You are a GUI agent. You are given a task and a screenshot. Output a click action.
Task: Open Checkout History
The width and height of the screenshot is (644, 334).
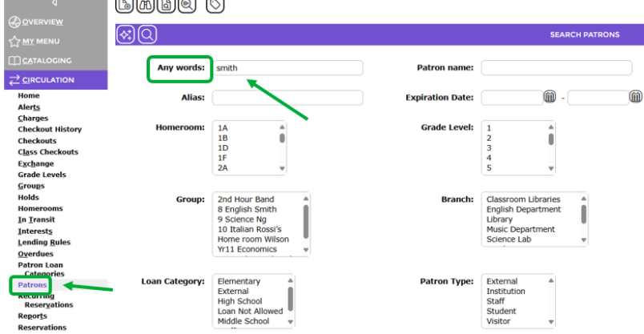pos(50,130)
